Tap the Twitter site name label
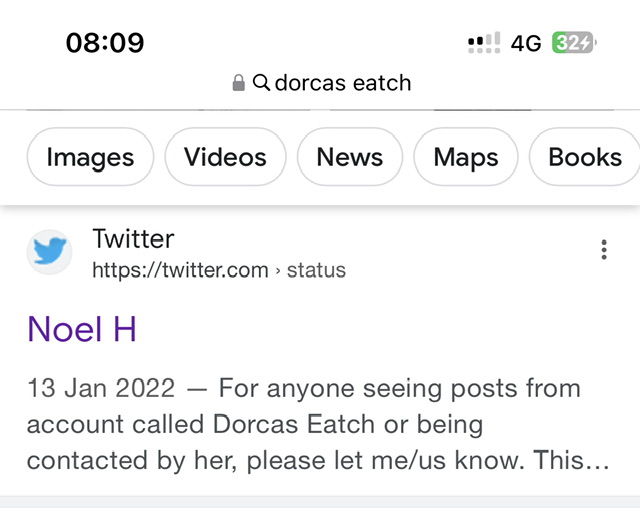The image size is (640, 508). (133, 239)
